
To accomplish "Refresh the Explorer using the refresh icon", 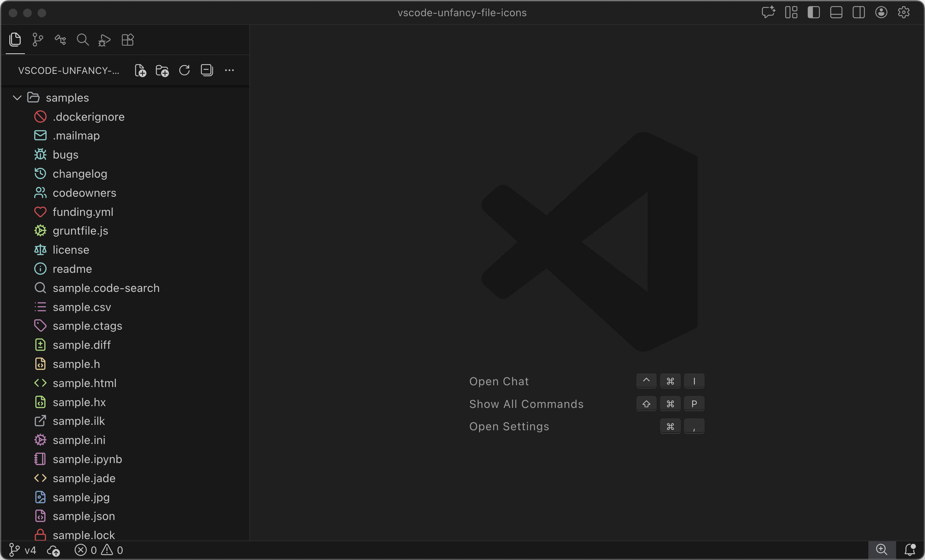I will [184, 70].
